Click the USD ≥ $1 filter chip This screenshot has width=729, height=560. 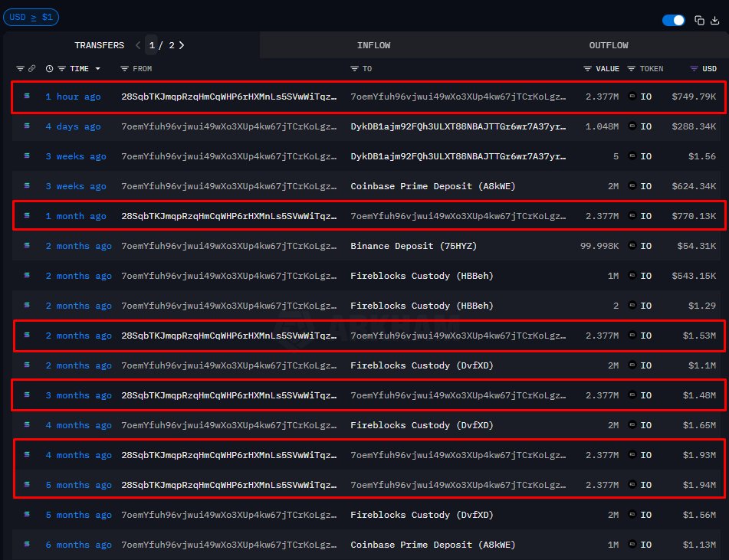31,17
